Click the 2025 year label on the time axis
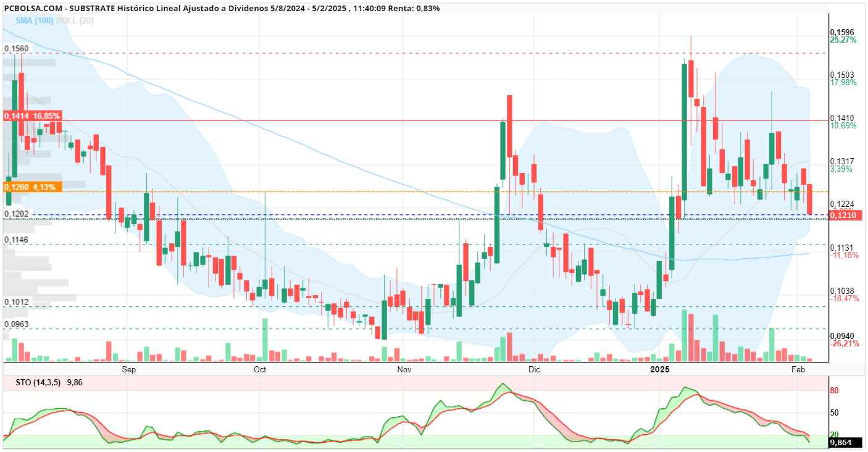This screenshot has height=452, width=868. click(660, 370)
